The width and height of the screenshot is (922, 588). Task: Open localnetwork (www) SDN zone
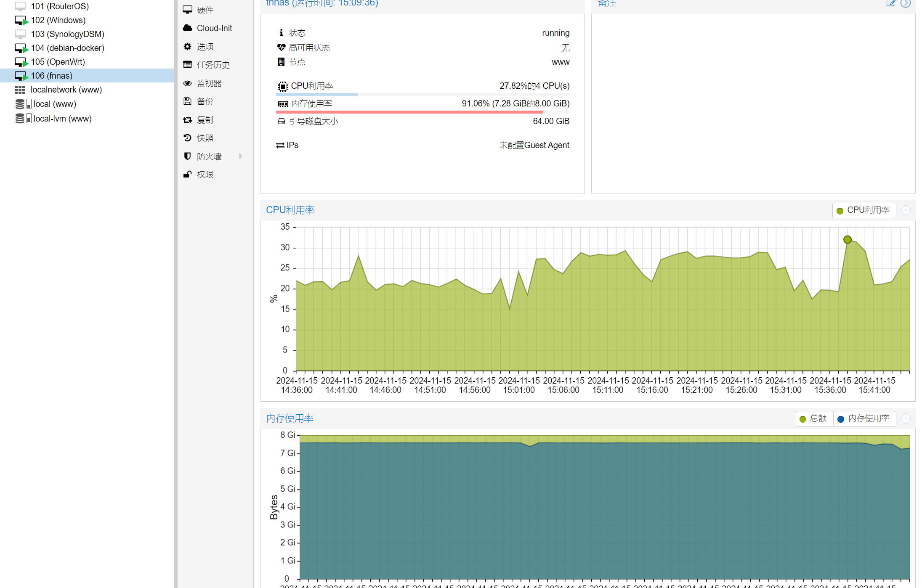(66, 90)
